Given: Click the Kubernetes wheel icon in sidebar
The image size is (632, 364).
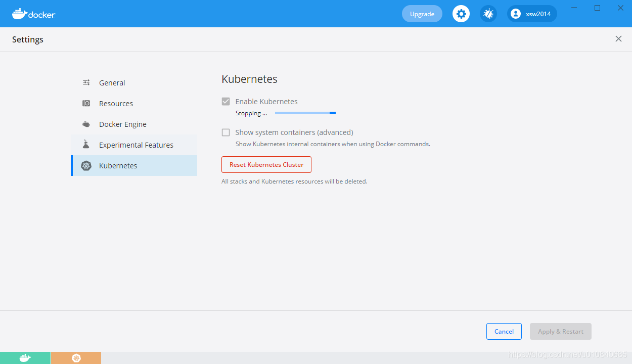Looking at the screenshot, I should (x=86, y=165).
